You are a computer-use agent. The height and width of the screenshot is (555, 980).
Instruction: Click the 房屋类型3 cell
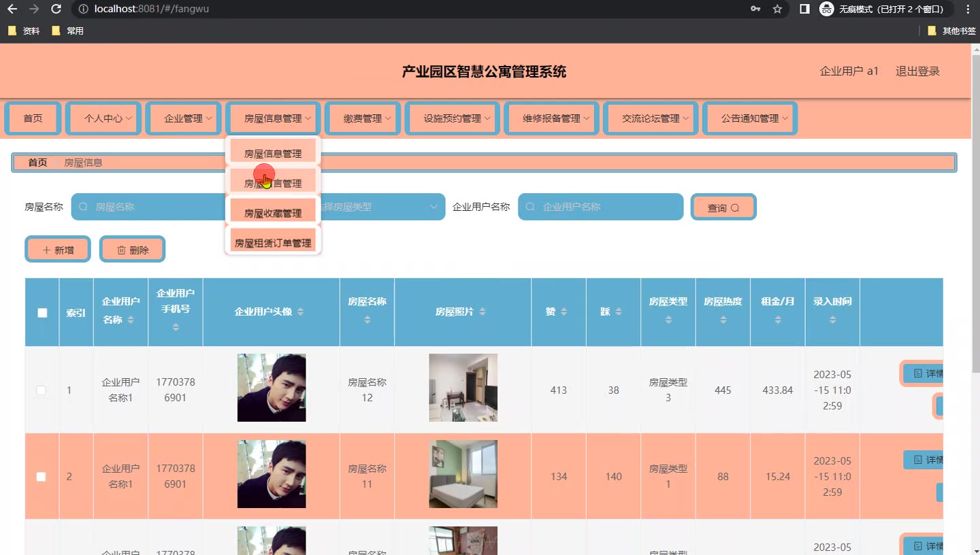coord(668,390)
